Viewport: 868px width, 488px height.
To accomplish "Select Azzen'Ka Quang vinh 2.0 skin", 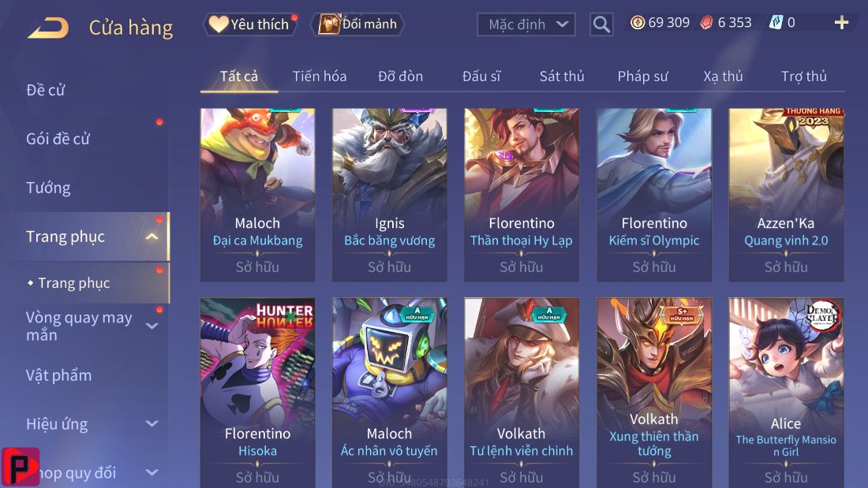I will tap(786, 195).
